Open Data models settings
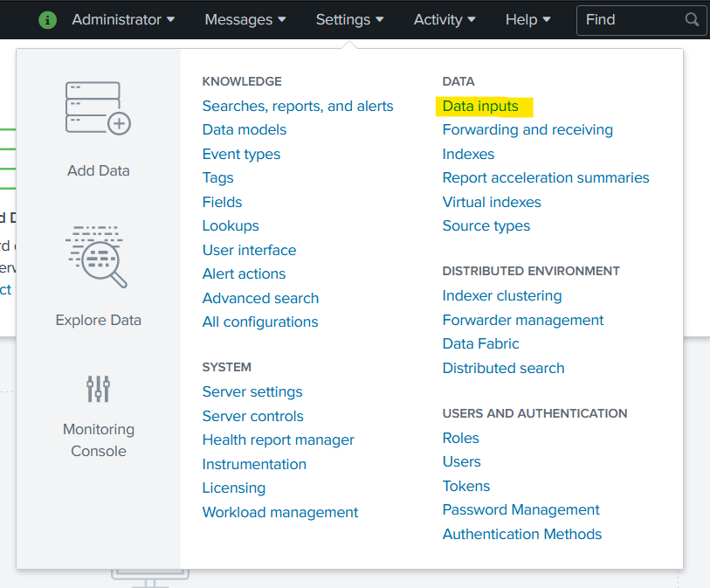This screenshot has height=588, width=710. (245, 130)
